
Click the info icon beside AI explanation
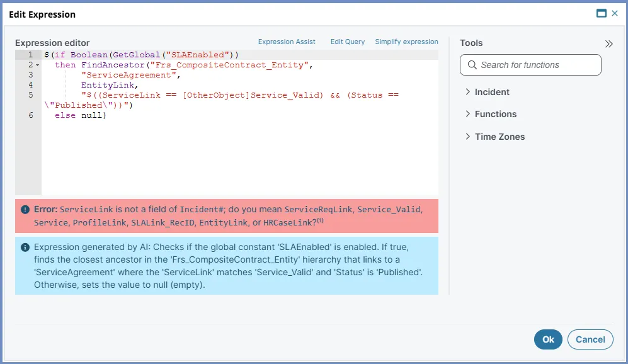25,247
